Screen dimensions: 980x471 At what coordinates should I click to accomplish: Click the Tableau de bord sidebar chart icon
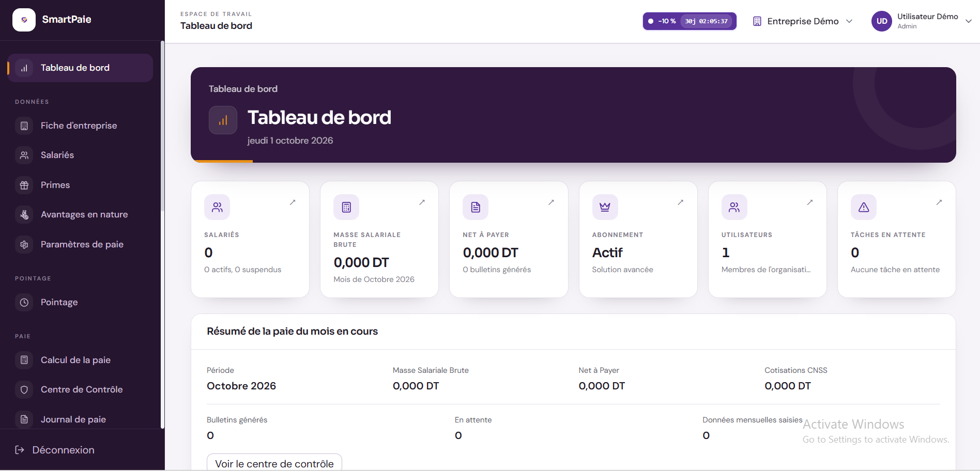click(x=24, y=68)
